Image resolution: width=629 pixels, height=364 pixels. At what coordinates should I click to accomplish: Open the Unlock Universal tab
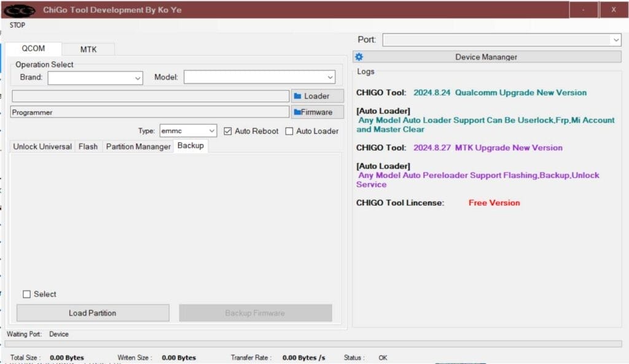(x=42, y=147)
